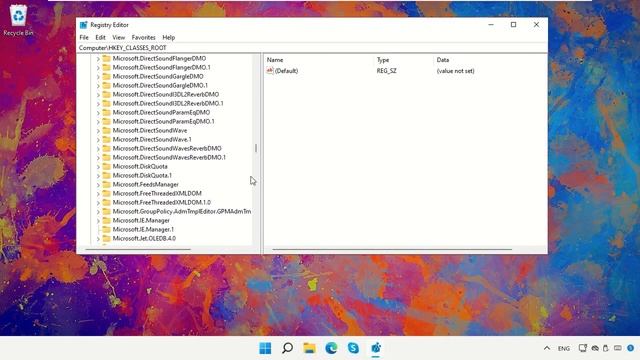Open the Recycle Bin desktop icon
The image size is (640, 360).
[x=18, y=20]
